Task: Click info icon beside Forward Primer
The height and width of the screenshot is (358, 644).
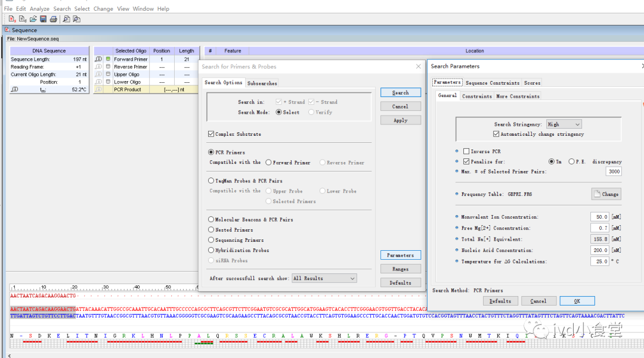Action: pyautogui.click(x=98, y=59)
